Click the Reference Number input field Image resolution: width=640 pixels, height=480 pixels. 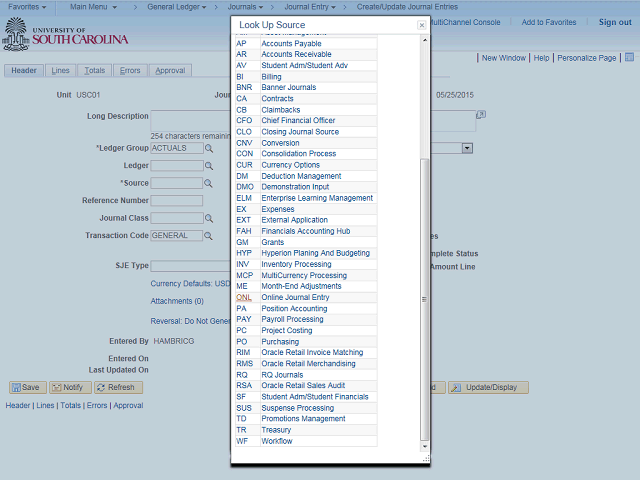tap(176, 201)
